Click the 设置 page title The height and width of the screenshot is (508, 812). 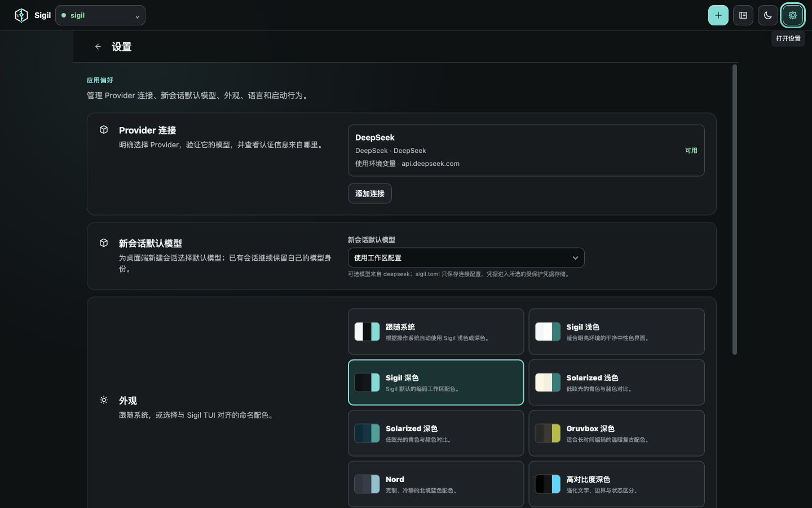[x=122, y=47]
